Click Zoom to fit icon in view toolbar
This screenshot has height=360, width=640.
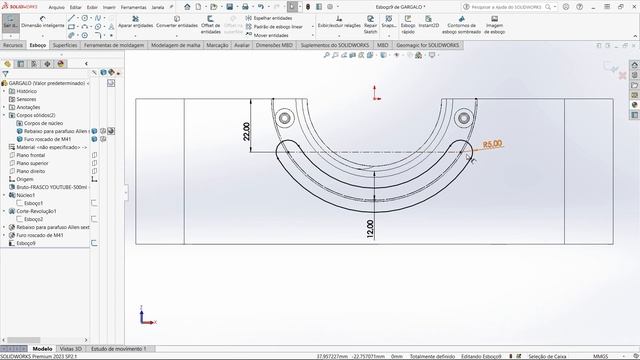coord(326,55)
